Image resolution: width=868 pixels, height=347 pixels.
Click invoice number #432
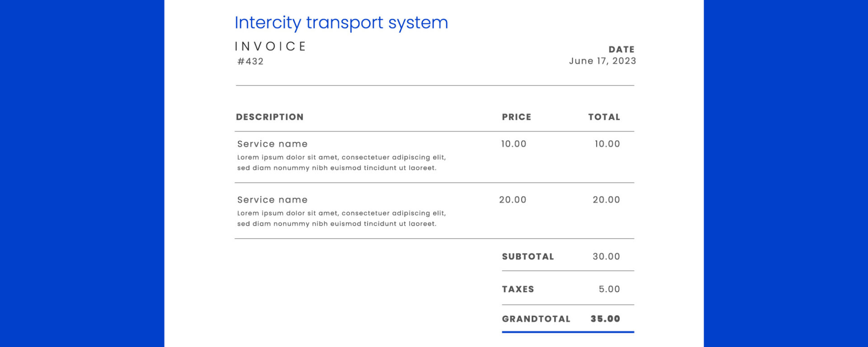[250, 61]
